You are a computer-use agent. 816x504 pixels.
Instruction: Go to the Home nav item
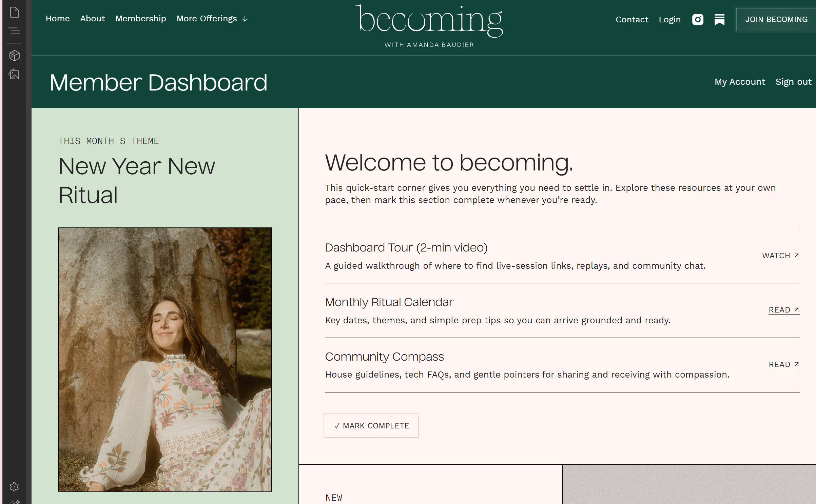58,19
